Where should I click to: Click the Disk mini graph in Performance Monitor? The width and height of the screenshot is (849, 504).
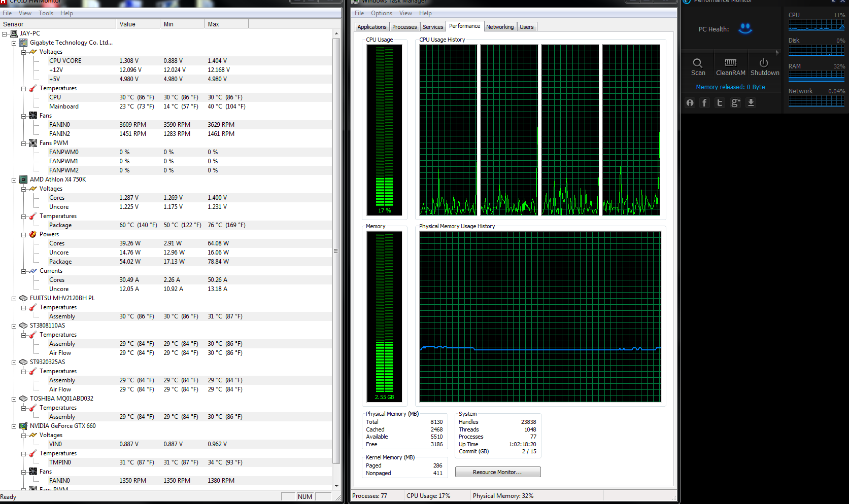tap(817, 50)
